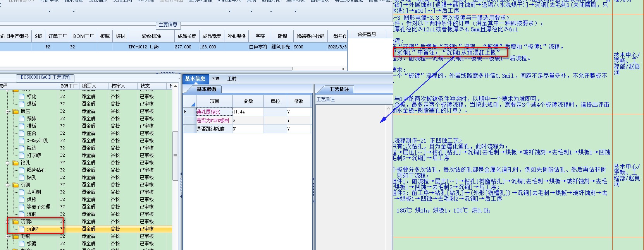
Task: Sort by the 状态 column header
Action: [x=152, y=86]
